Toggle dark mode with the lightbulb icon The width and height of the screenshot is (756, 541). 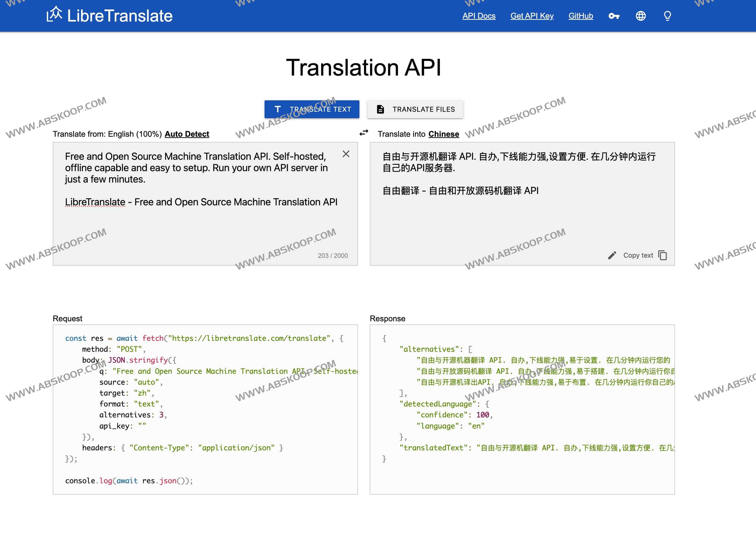(x=667, y=16)
